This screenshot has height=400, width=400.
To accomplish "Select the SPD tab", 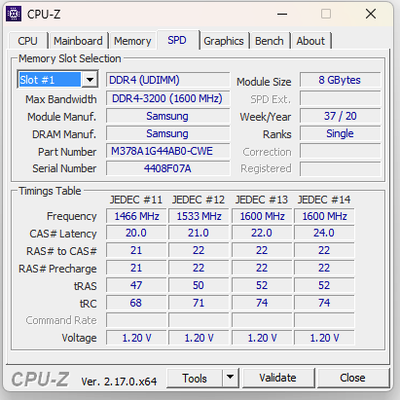I will pyautogui.click(x=177, y=40).
